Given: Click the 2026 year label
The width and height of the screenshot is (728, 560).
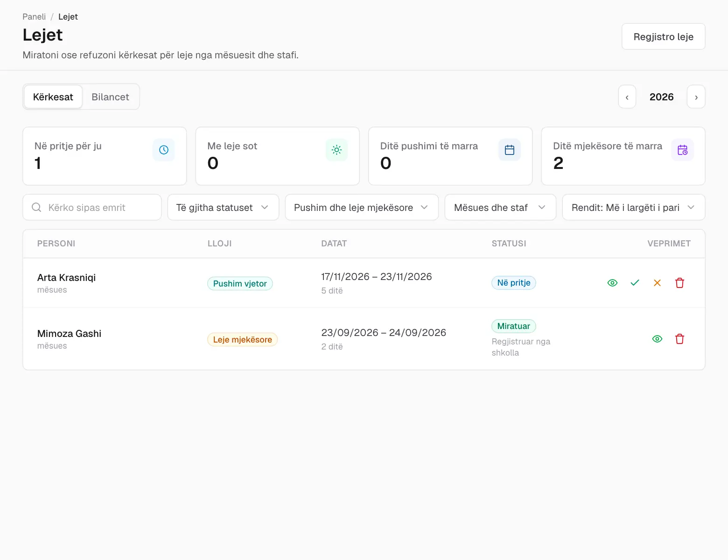Looking at the screenshot, I should click(x=661, y=97).
